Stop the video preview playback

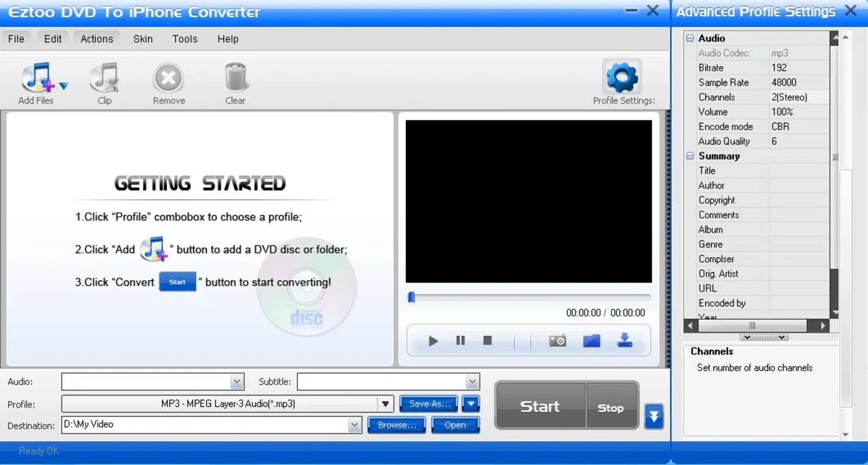pos(488,341)
